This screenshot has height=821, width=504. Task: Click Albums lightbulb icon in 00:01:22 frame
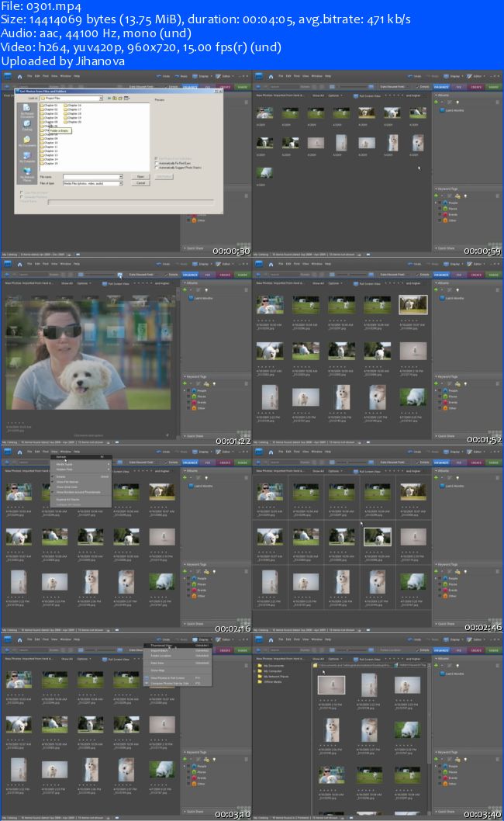(205, 289)
